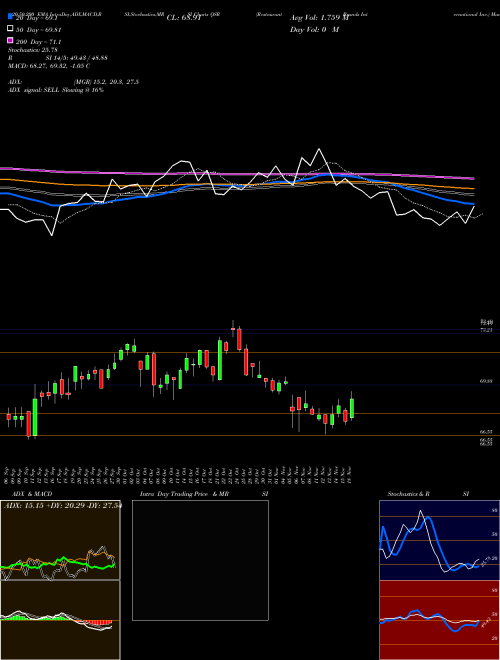Open the MACD histogram panel
Image resolution: width=500 pixels, height=660 pixels.
(x=60, y=620)
